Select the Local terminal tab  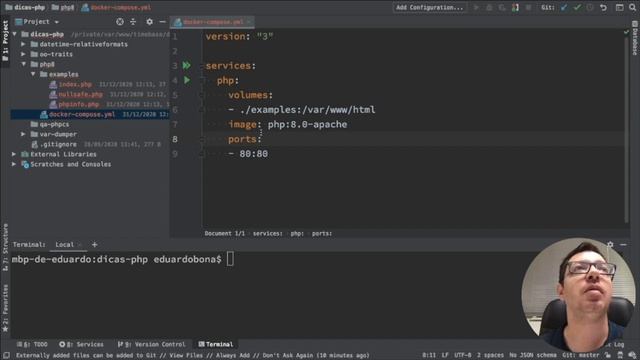tap(64, 244)
